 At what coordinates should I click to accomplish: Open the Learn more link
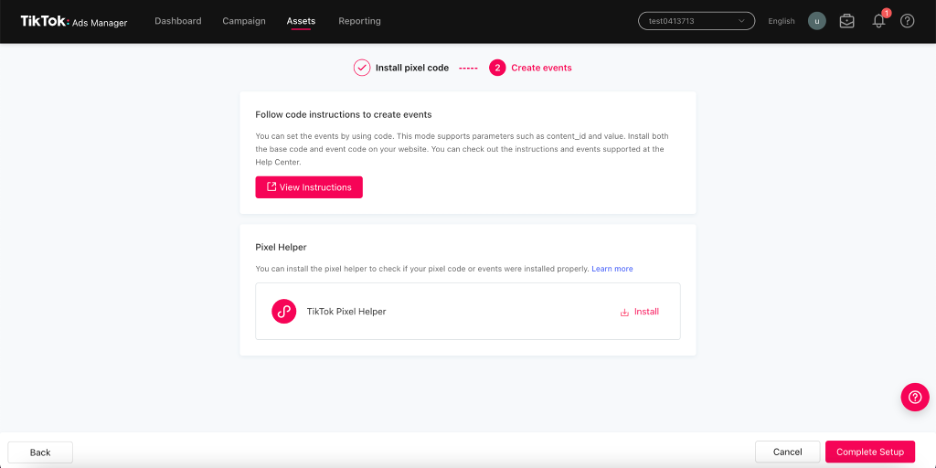pyautogui.click(x=612, y=269)
